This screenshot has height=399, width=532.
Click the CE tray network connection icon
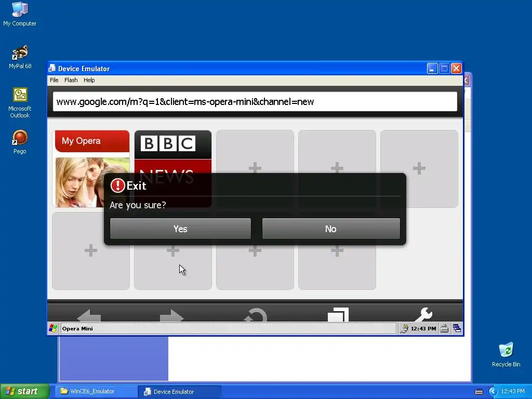(404, 328)
